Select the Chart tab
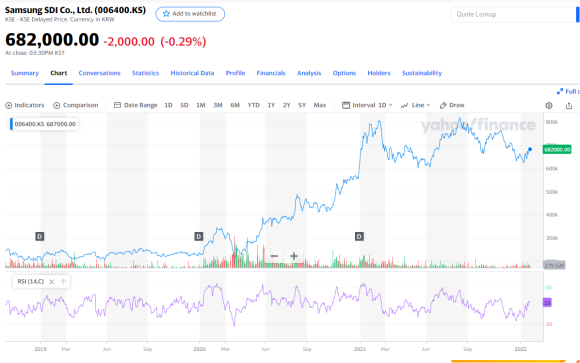The width and height of the screenshot is (580, 363). (x=59, y=73)
